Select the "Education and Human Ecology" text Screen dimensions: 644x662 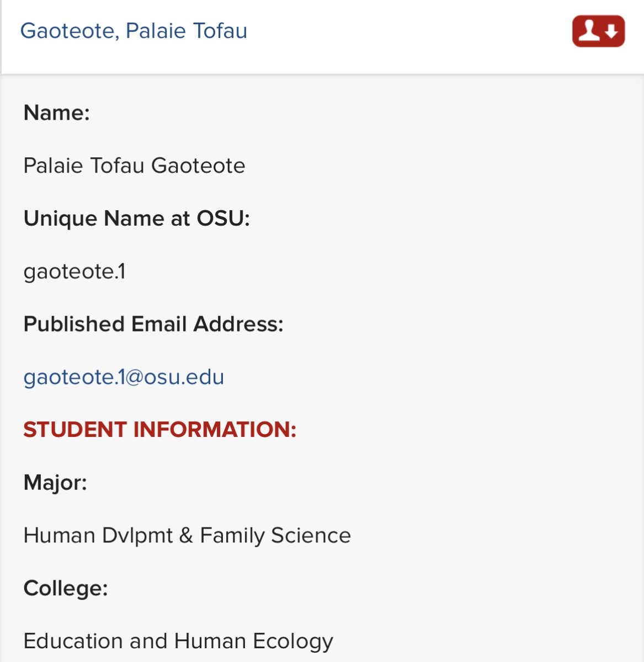178,641
